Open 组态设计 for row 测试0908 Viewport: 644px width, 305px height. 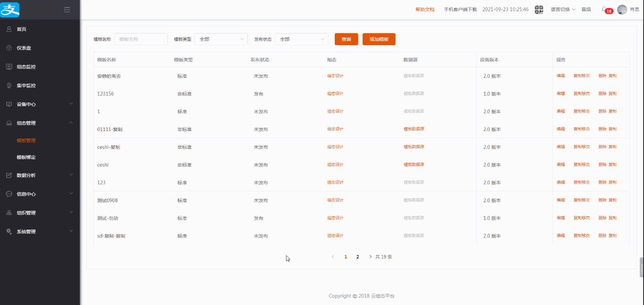tap(335, 200)
